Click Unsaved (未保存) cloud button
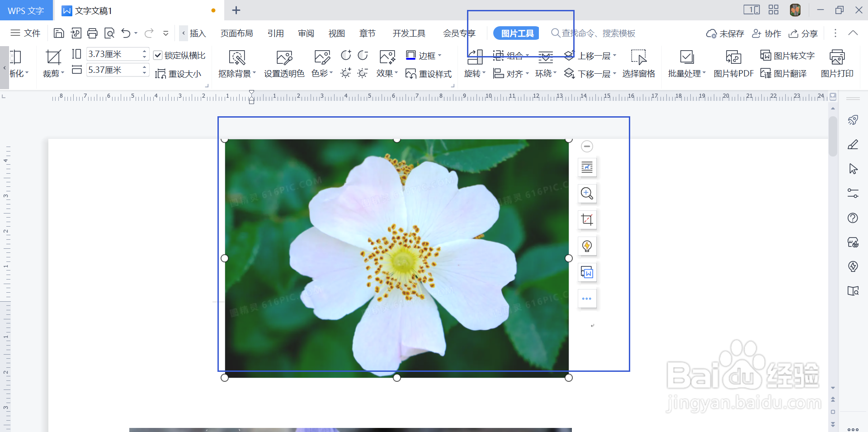This screenshot has height=432, width=868. pyautogui.click(x=725, y=33)
